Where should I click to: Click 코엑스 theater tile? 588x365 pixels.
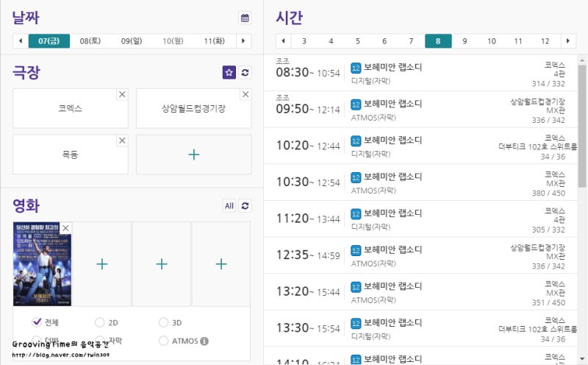(71, 108)
